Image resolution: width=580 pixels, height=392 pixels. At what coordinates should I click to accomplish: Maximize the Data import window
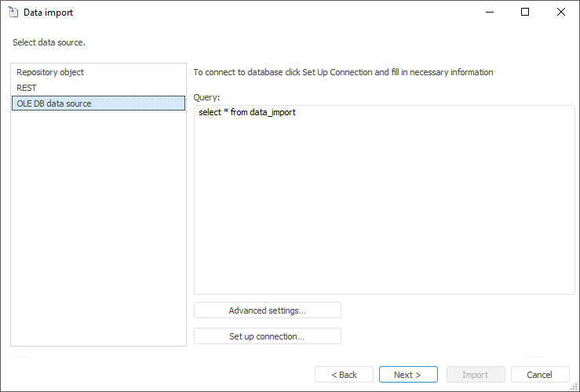pos(525,13)
